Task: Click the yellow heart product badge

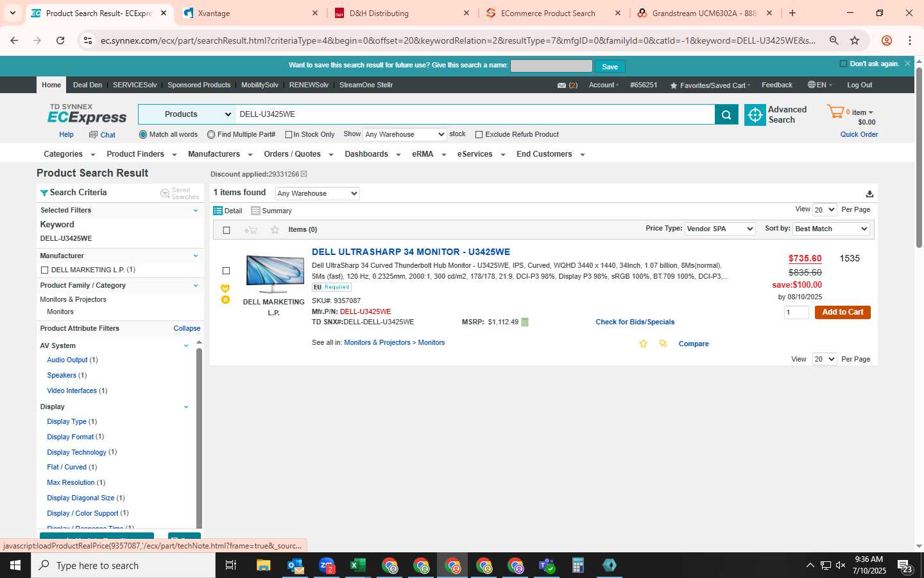Action: click(225, 288)
